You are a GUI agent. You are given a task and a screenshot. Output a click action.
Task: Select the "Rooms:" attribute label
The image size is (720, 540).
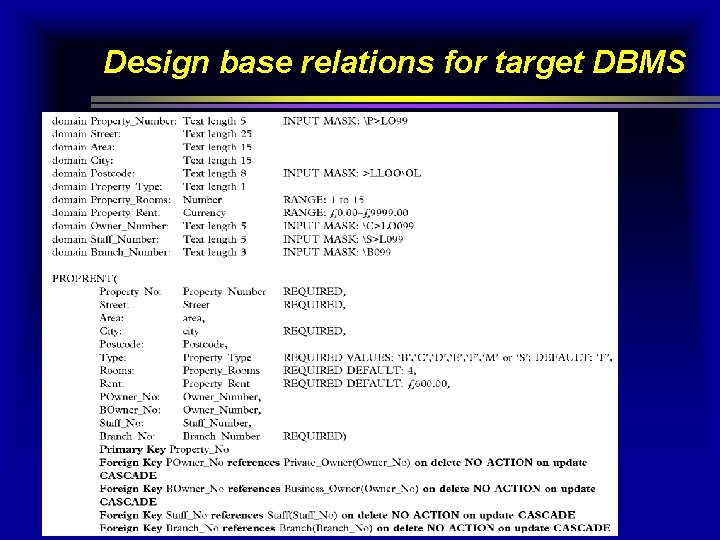point(117,371)
